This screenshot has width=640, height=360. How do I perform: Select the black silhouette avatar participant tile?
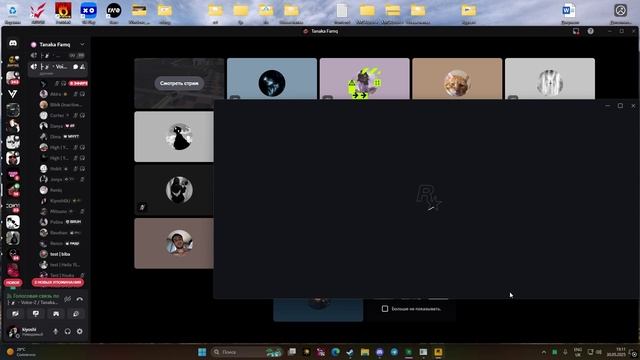pos(174,137)
